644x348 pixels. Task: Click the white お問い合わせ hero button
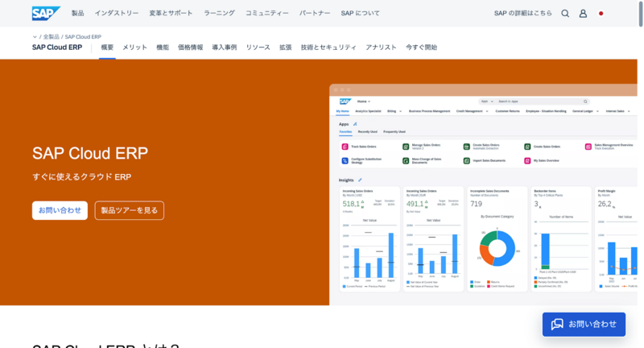pos(60,210)
